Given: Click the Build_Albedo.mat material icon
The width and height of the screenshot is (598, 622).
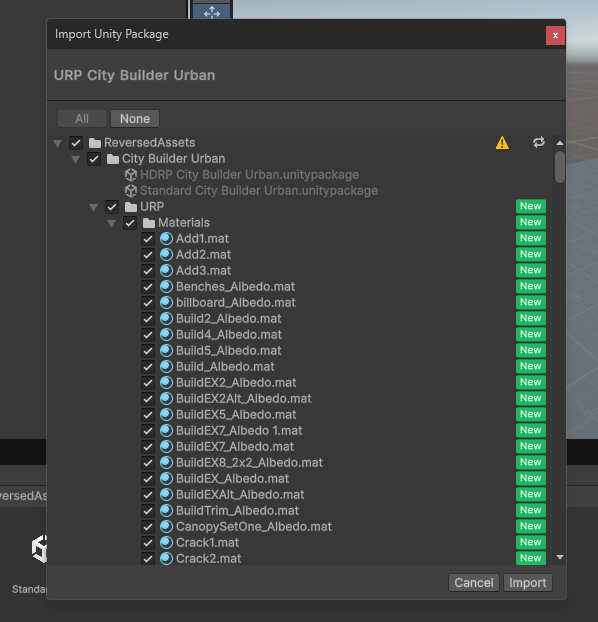Looking at the screenshot, I should (166, 367).
